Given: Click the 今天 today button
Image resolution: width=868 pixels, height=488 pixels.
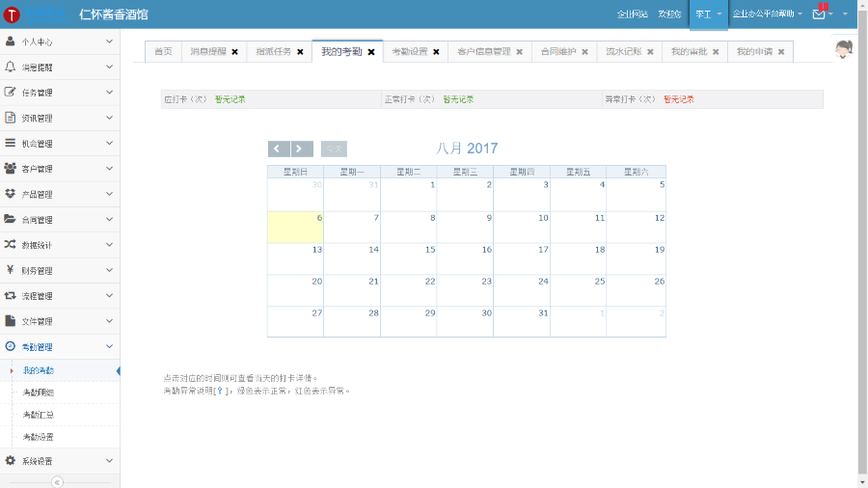Looking at the screenshot, I should click(334, 149).
